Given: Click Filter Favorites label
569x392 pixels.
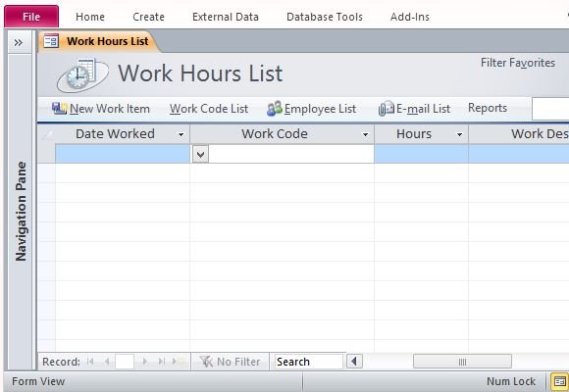Looking at the screenshot, I should tap(518, 63).
